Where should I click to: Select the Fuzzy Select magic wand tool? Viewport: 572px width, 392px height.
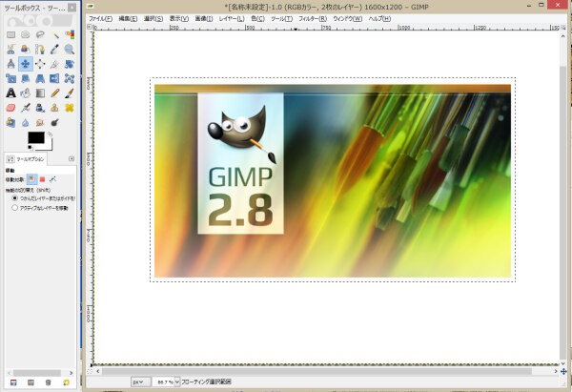[x=54, y=34]
